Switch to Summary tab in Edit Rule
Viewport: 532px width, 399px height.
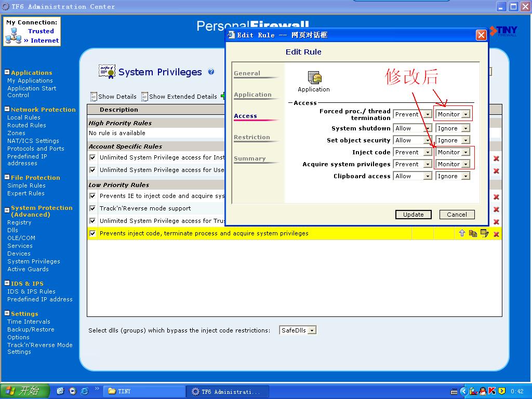click(250, 158)
